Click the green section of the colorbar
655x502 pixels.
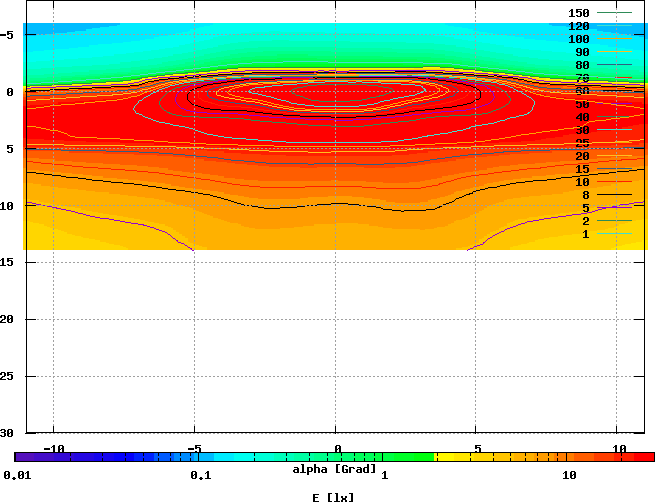400,457
